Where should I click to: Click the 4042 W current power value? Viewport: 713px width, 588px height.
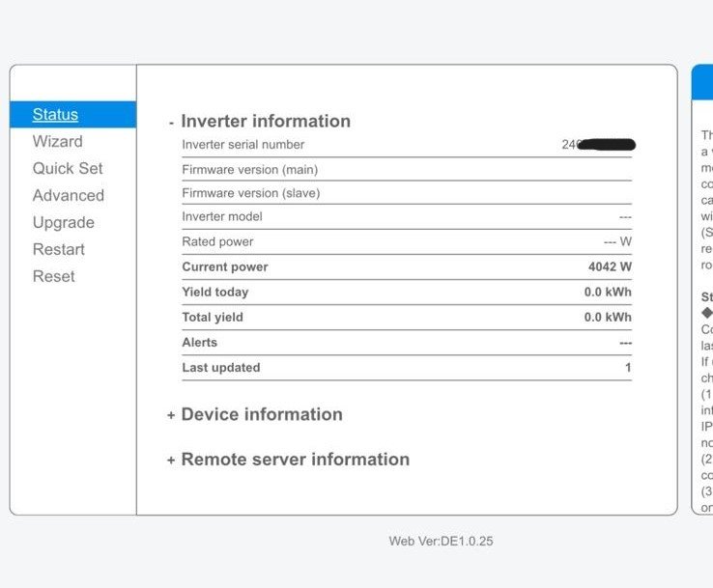tap(610, 266)
